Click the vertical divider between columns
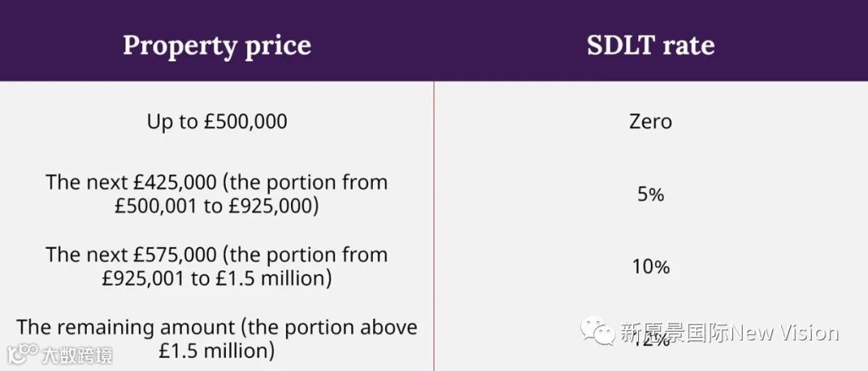Image resolution: width=868 pixels, height=371 pixels. (x=434, y=226)
